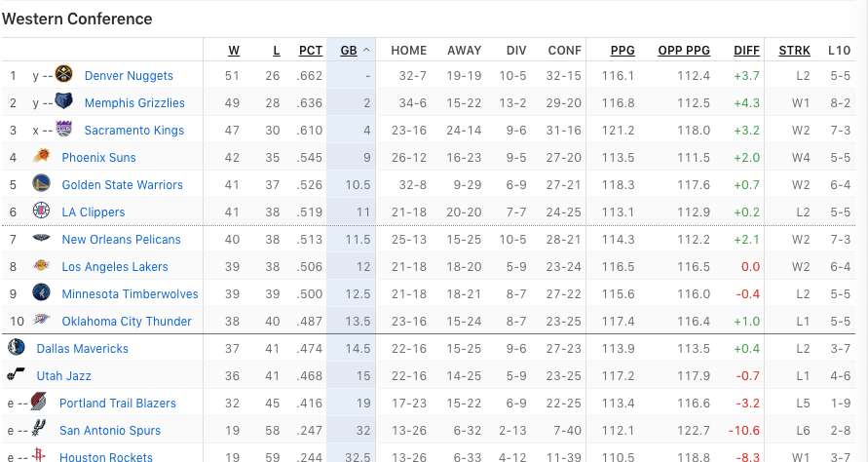Open the Dallas Mavericks team link
Viewport: 868px width, 462px height.
tap(82, 349)
